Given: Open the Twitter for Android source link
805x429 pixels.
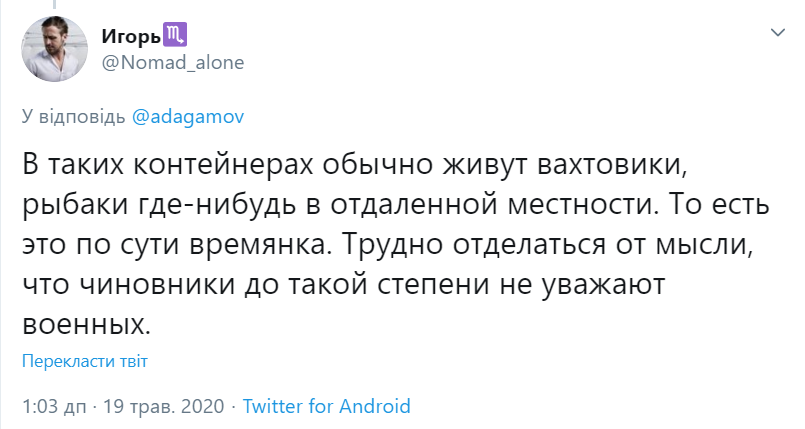Looking at the screenshot, I should coord(327,406).
